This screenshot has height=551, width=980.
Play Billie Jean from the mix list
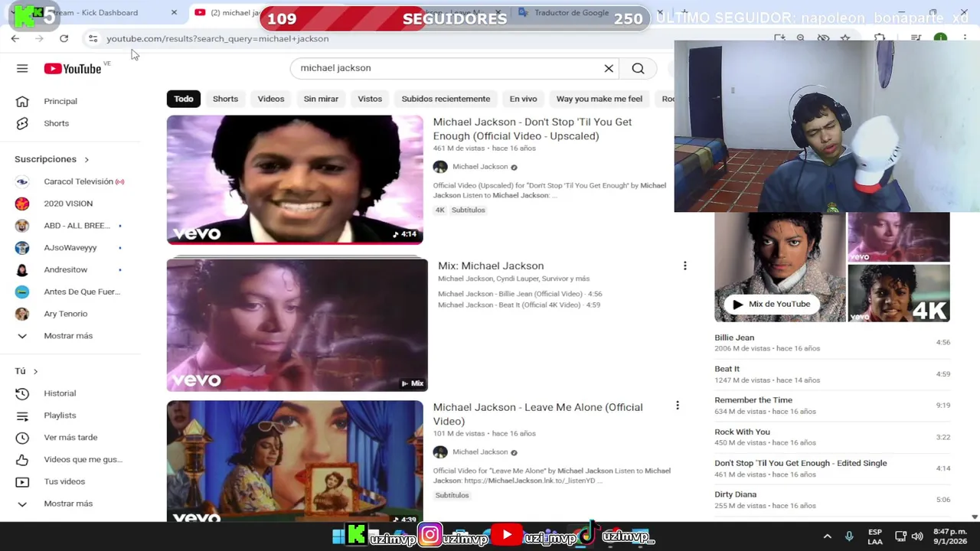832,342
